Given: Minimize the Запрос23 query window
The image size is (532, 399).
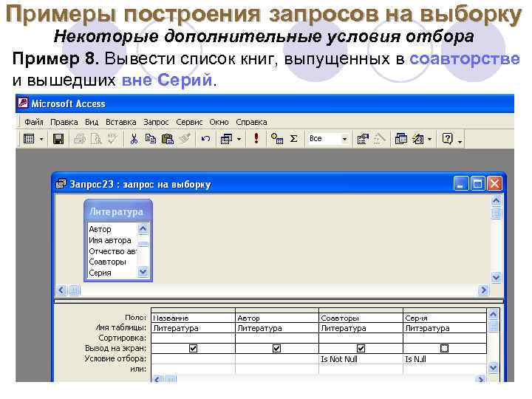Looking at the screenshot, I should pyautogui.click(x=461, y=184).
